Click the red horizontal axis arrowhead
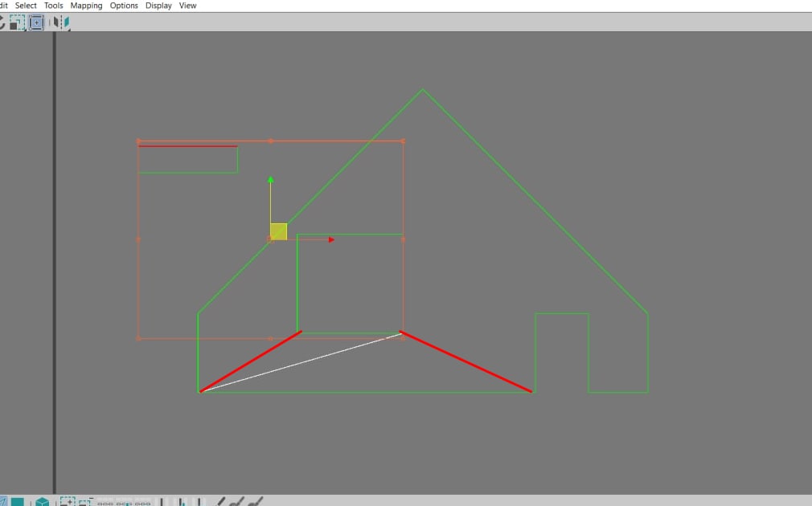The image size is (812, 506). (331, 239)
